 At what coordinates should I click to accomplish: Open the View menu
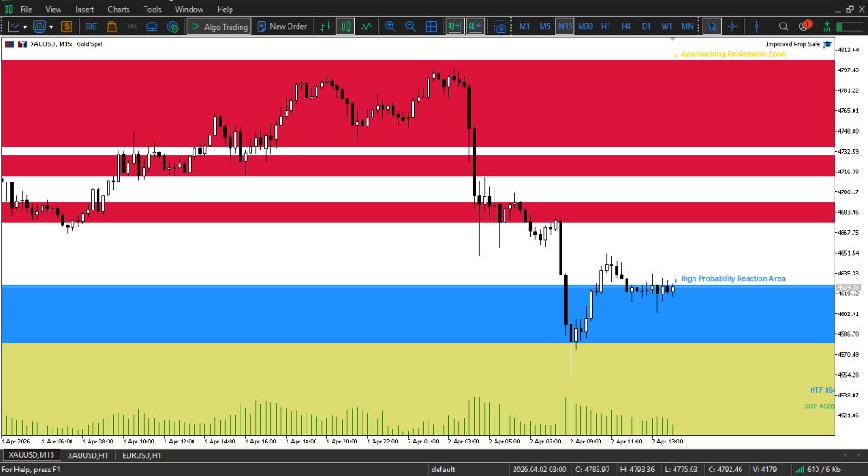point(53,9)
